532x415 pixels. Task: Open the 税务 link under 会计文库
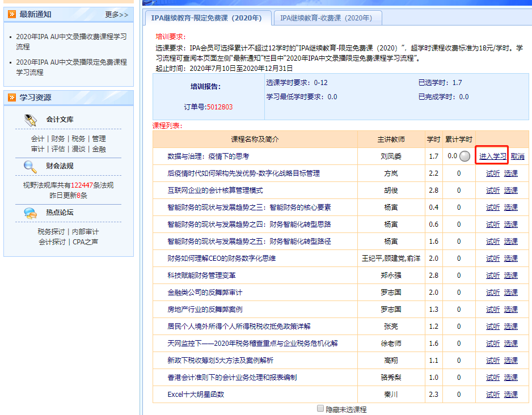(78, 139)
